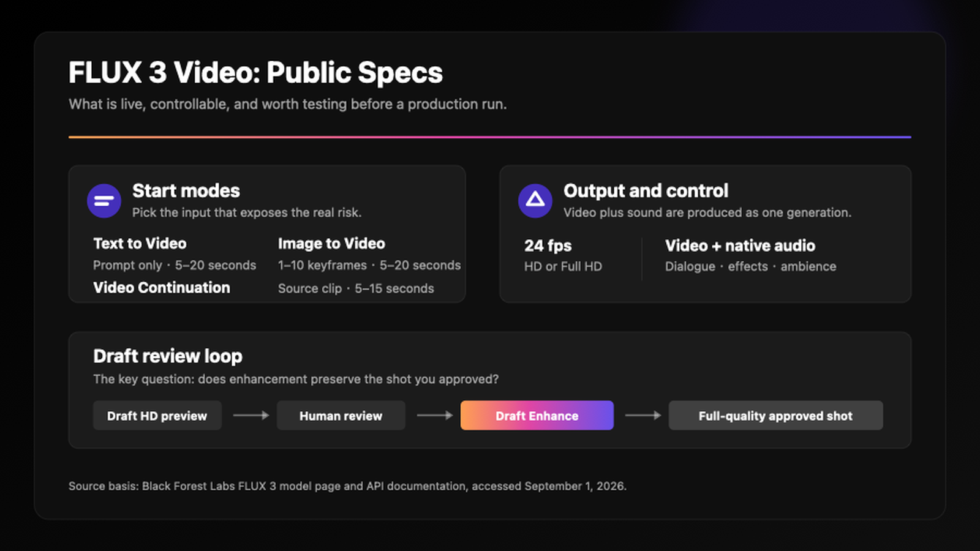Click the Output and control heading
Image resolution: width=980 pixels, height=551 pixels.
pyautogui.click(x=646, y=191)
